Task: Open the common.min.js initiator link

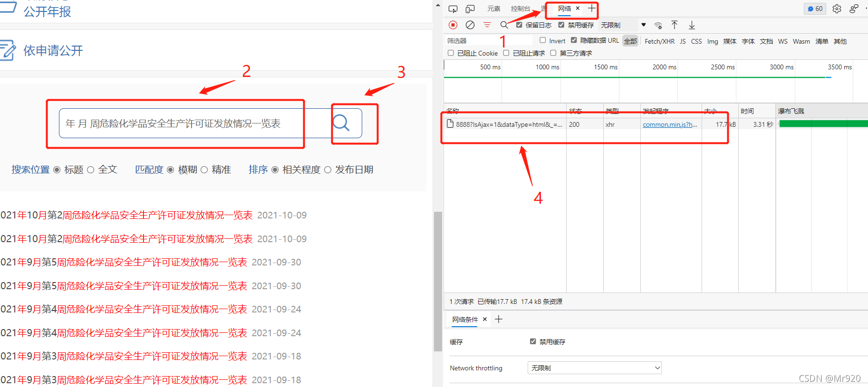Action: [670, 124]
